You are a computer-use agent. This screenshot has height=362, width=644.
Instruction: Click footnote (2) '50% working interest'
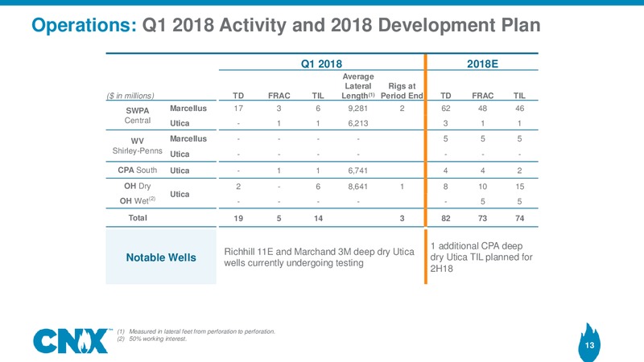(x=151, y=339)
